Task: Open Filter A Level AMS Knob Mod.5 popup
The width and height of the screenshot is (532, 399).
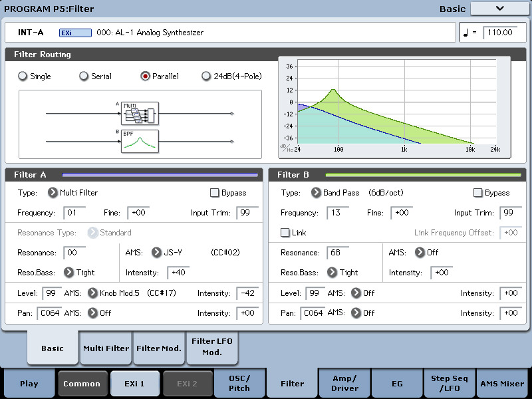Action: click(x=92, y=293)
